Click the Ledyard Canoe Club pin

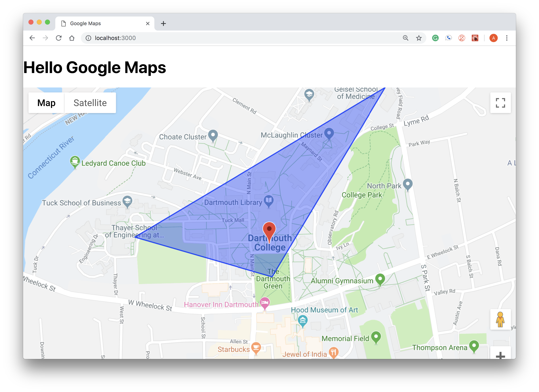pyautogui.click(x=75, y=162)
